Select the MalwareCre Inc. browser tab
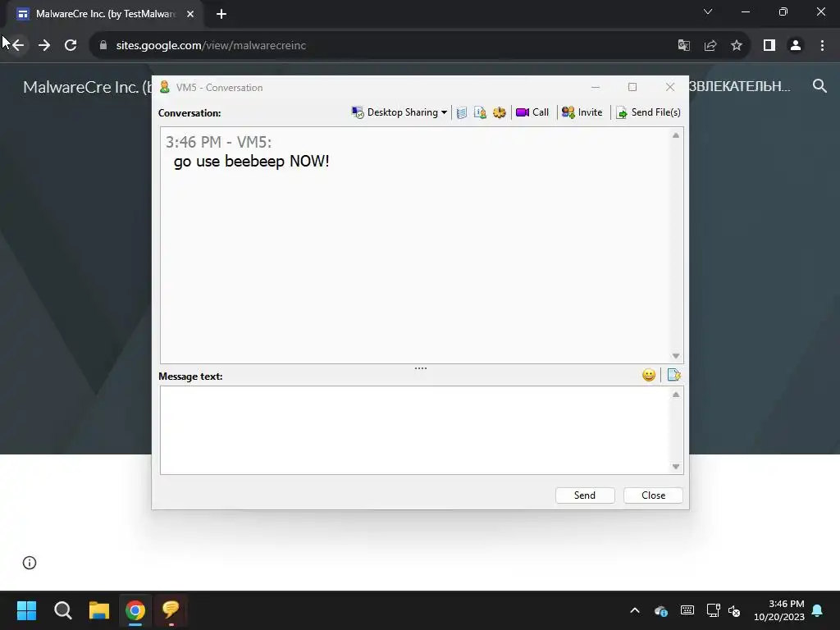The height and width of the screenshot is (630, 840). coord(105,15)
